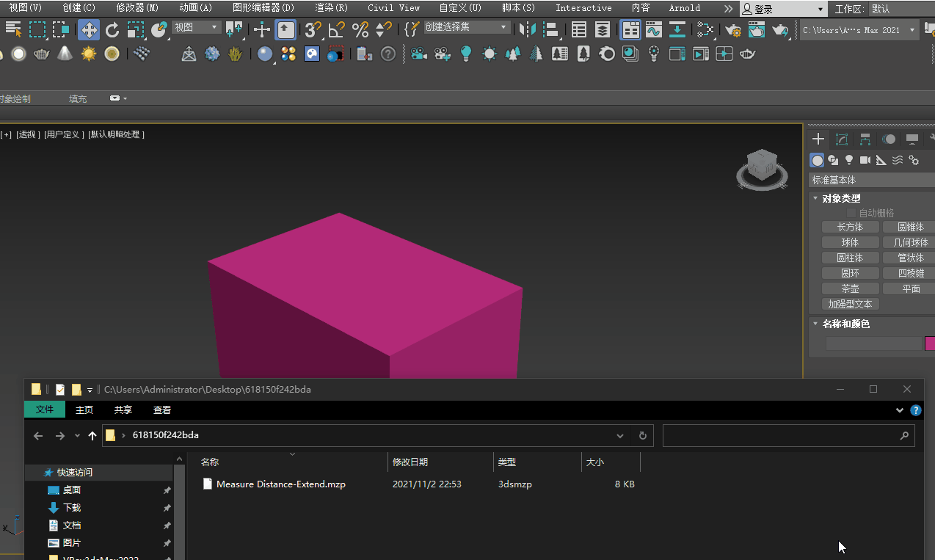
Task: Select the Move tool in the main toolbar
Action: [x=89, y=30]
